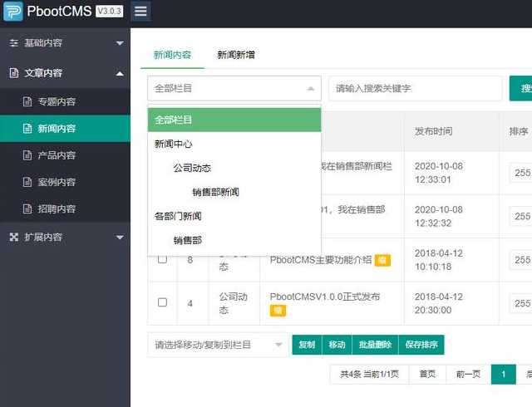Screen dimensions: 532x407
Task: Tick the checkbox for row ID 4
Action: click(163, 302)
